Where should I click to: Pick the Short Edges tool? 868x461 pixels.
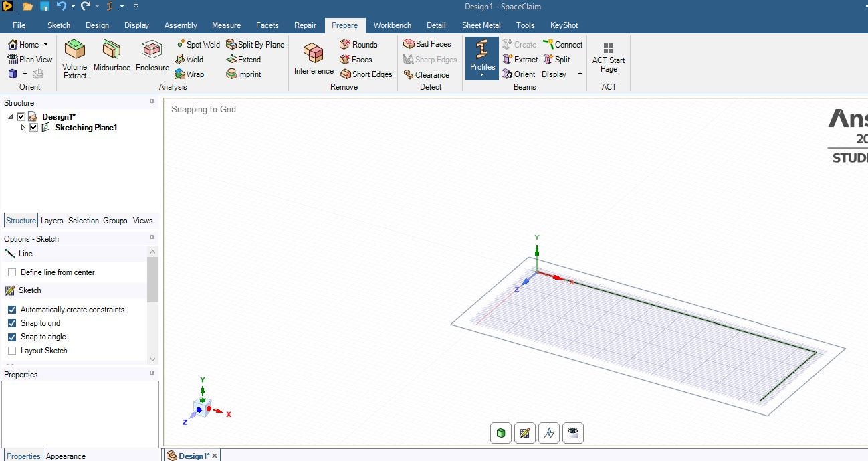point(366,74)
